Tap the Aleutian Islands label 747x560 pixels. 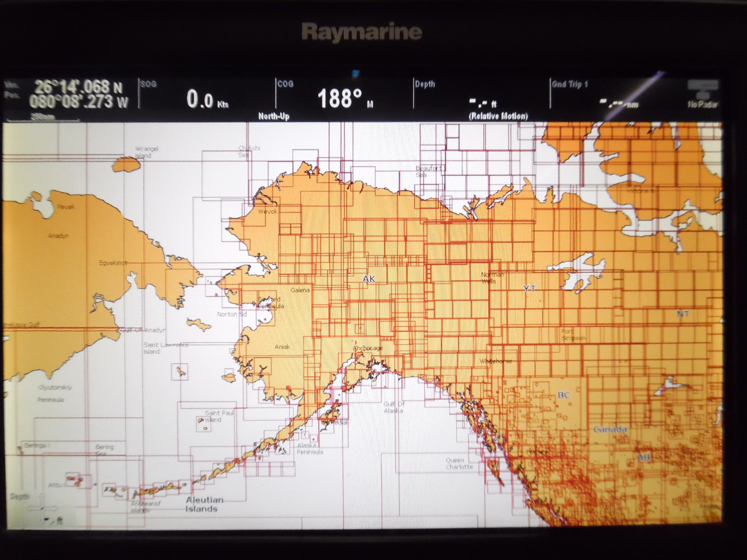(x=204, y=504)
